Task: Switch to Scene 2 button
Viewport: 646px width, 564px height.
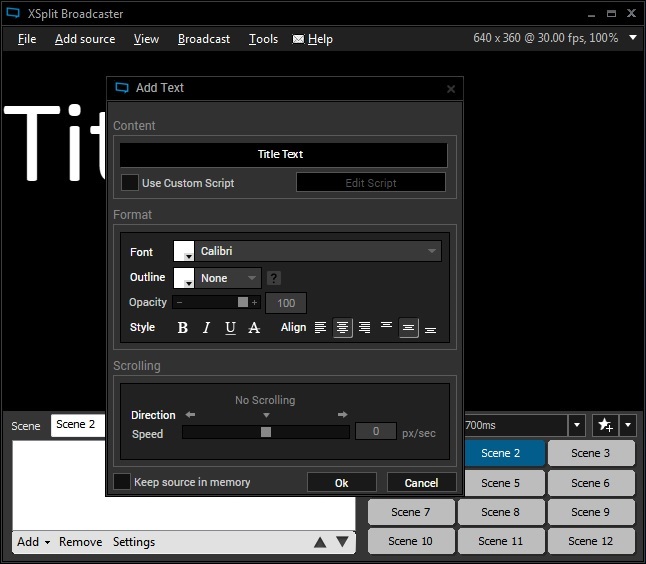Action: 504,453
